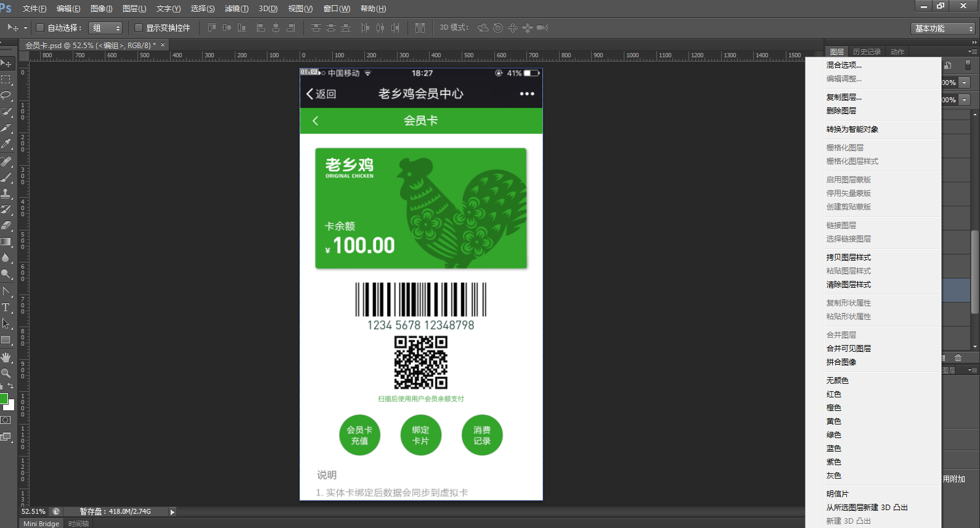980x528 pixels.
Task: Open the layers fill dropdown arrow
Action: (965, 100)
